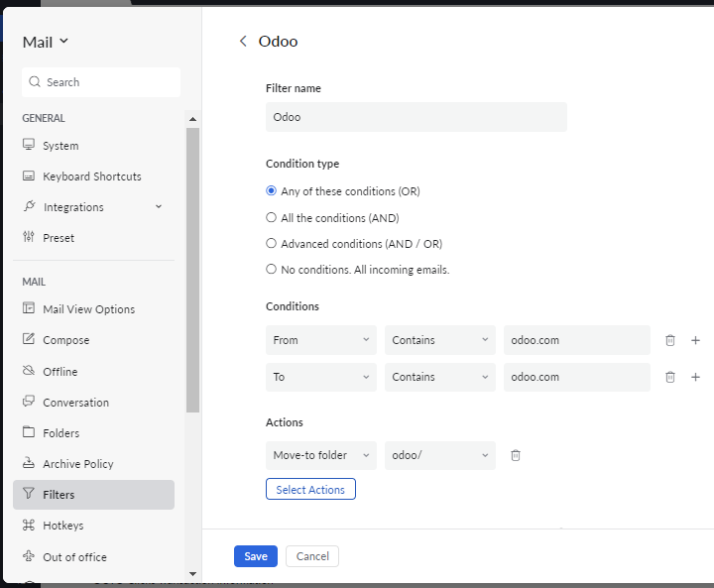Click the Folders icon in sidebar
Screen dimensions: 714x588
[x=29, y=431]
